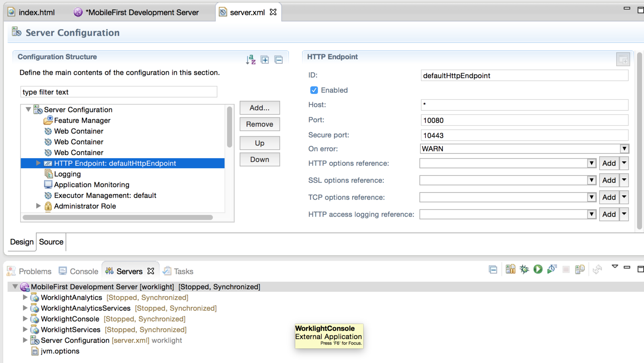Select Administrator Role node
This screenshot has height=363, width=644.
[84, 206]
